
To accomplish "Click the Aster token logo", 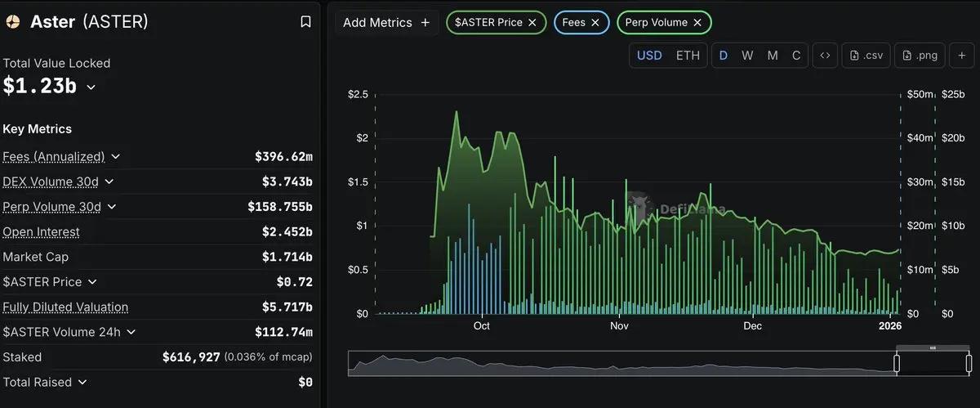I will click(x=13, y=22).
